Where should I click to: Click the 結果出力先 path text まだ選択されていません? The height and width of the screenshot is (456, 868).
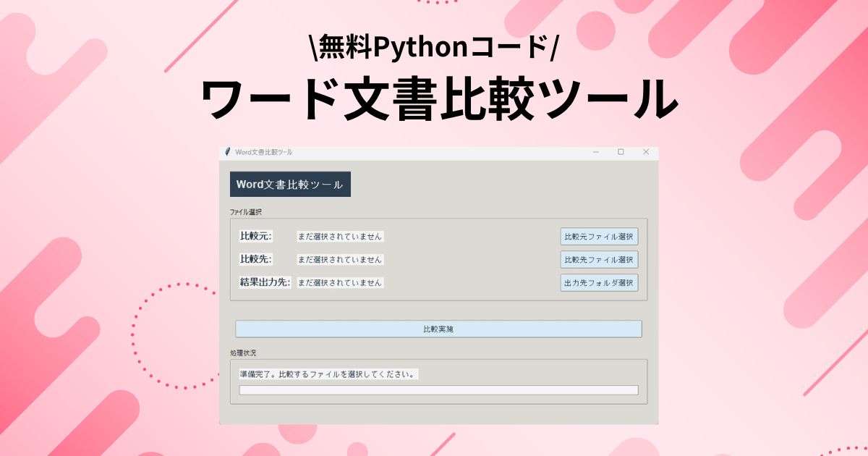click(x=340, y=282)
